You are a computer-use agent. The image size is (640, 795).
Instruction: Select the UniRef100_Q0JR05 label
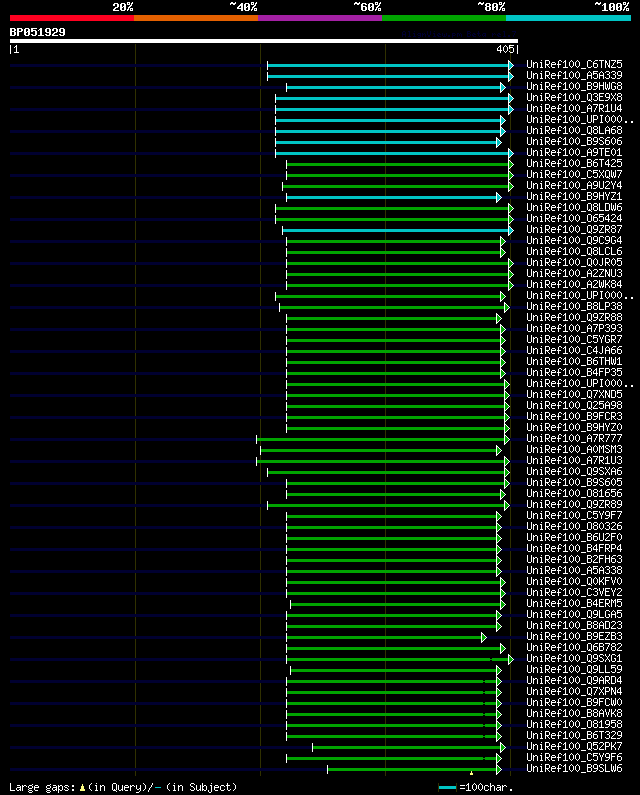click(x=574, y=263)
